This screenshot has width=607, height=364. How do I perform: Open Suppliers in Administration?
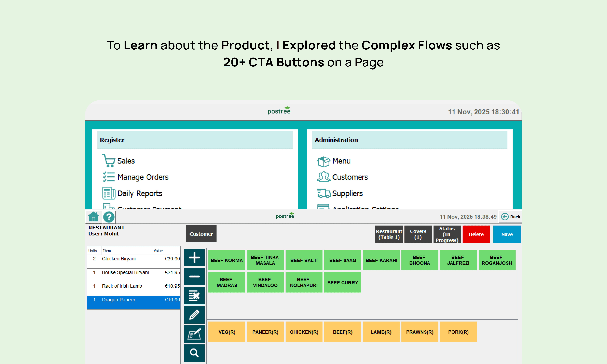[x=347, y=193]
